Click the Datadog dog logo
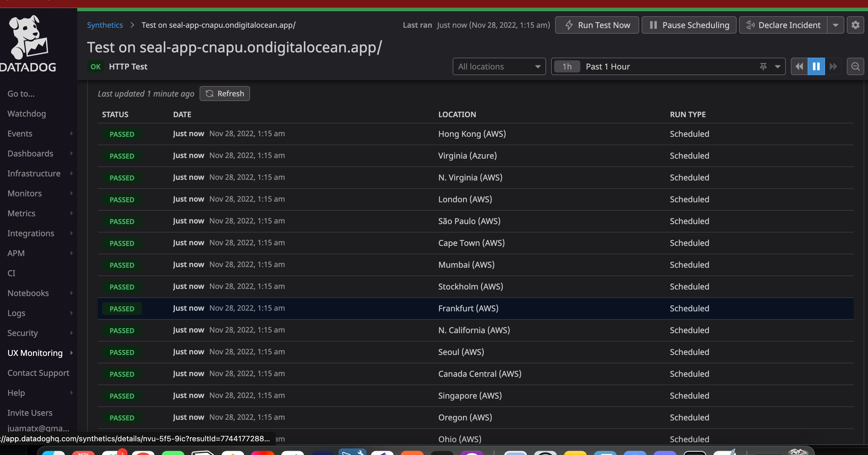Viewport: 868px width, 455px height. (x=28, y=37)
